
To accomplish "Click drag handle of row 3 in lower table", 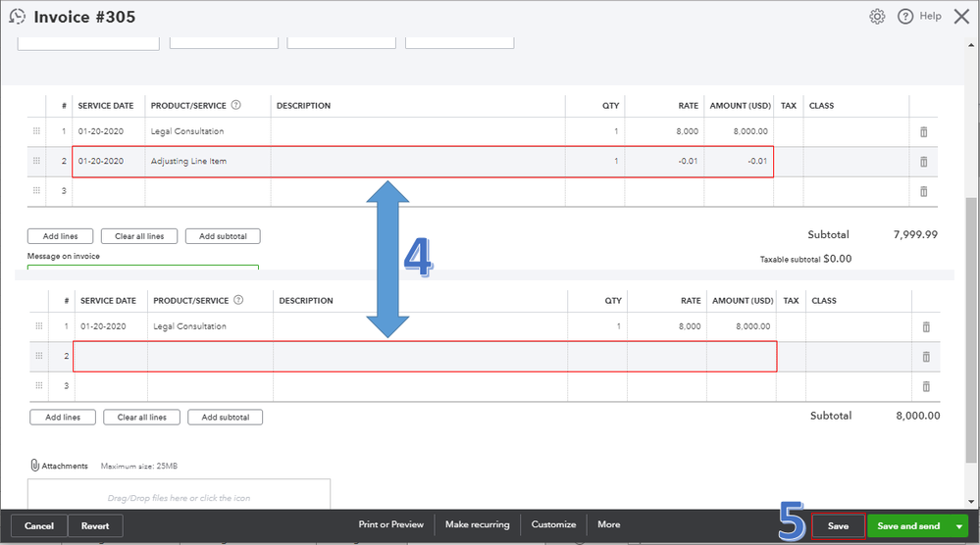I will [39, 385].
